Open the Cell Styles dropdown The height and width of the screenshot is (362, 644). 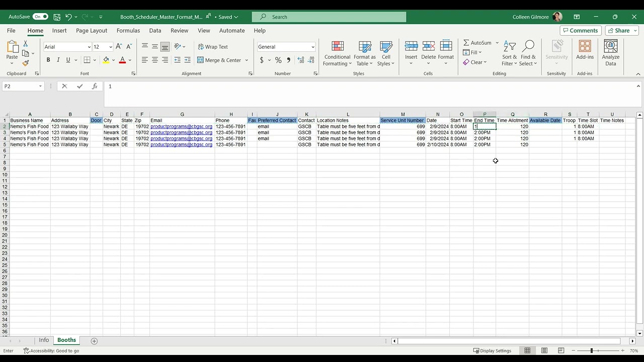386,53
